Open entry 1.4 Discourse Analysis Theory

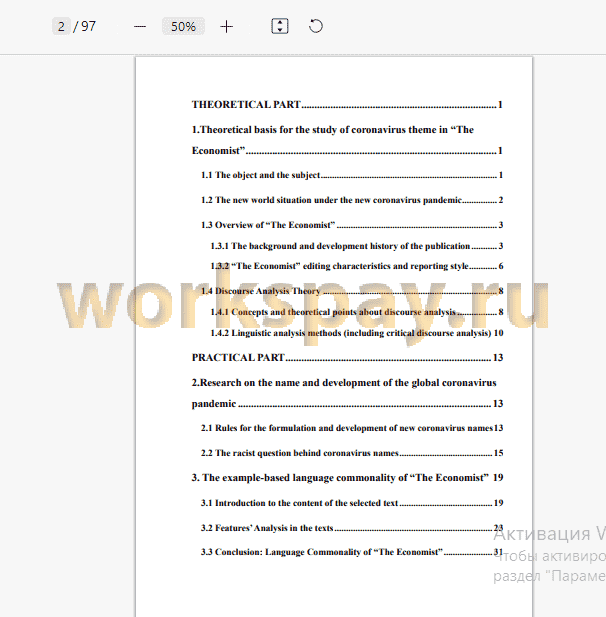352,291
